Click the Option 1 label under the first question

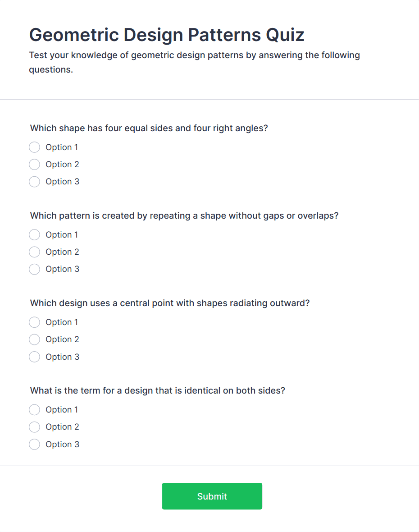[62, 147]
